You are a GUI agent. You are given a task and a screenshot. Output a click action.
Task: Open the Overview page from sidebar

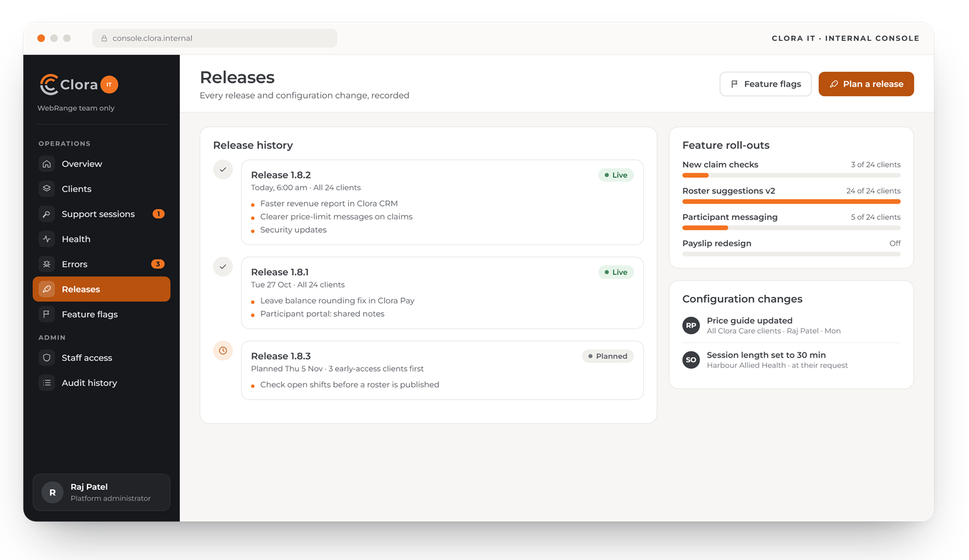[x=102, y=164]
